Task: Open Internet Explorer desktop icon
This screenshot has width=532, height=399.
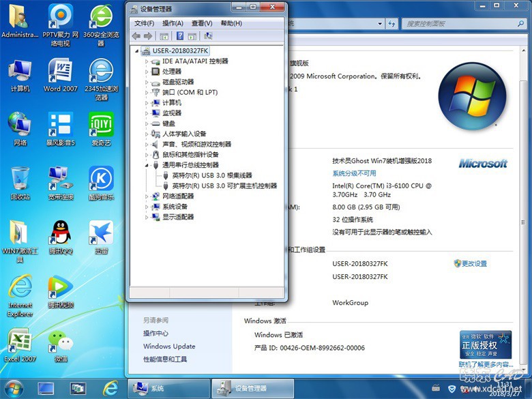Action: coord(20,296)
